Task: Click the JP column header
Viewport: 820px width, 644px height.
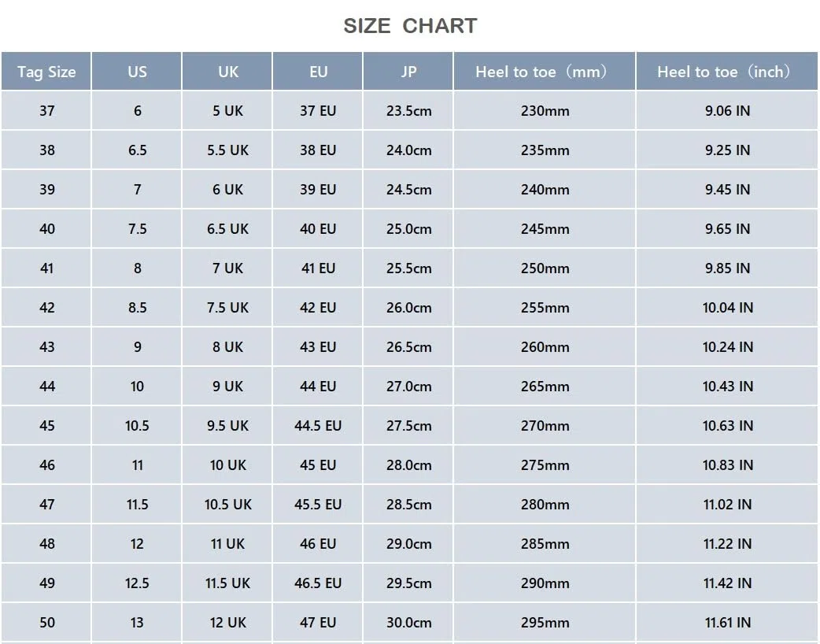Action: pos(408,71)
